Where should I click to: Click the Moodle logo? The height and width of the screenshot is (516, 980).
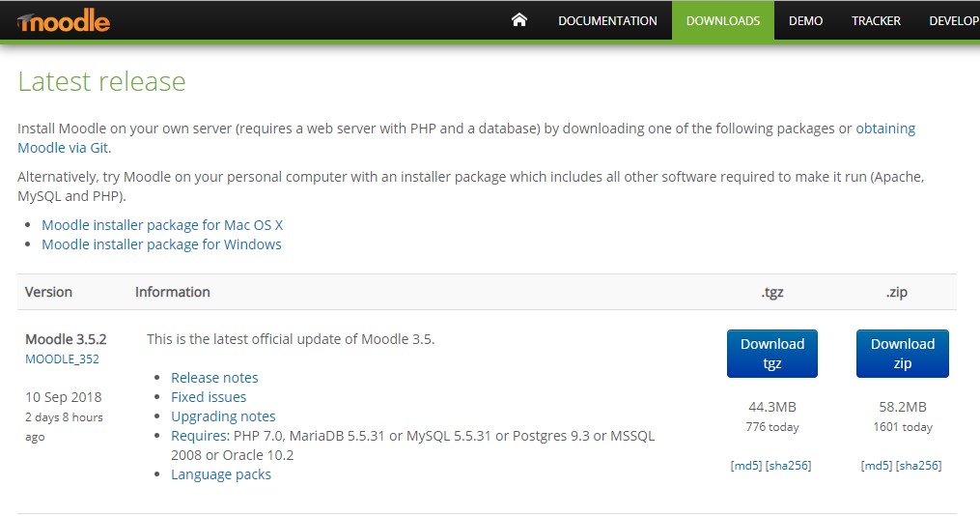coord(64,20)
